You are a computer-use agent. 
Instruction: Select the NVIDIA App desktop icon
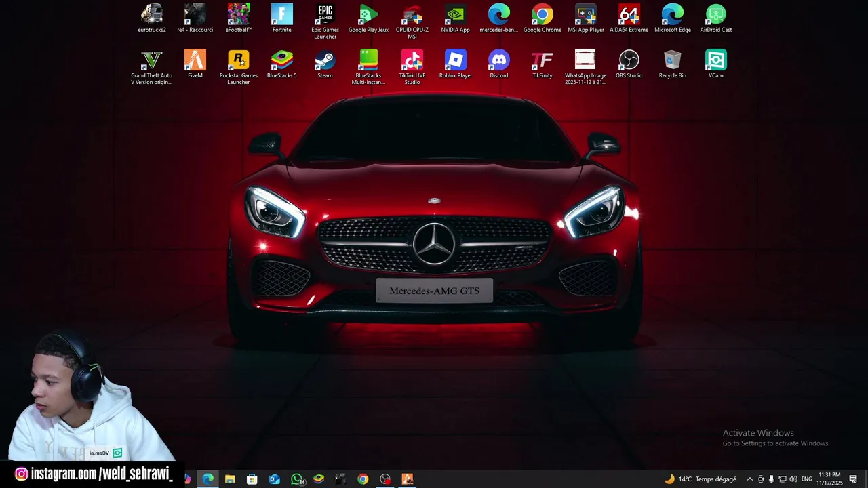click(x=456, y=18)
